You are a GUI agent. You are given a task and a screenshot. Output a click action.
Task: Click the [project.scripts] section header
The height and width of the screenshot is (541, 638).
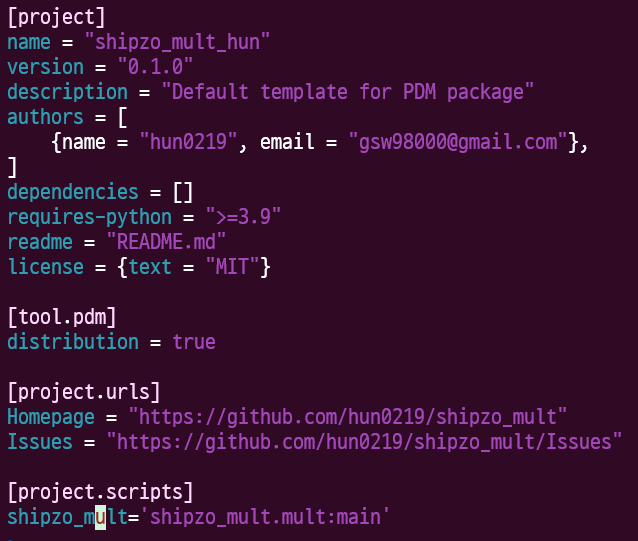[100, 492]
